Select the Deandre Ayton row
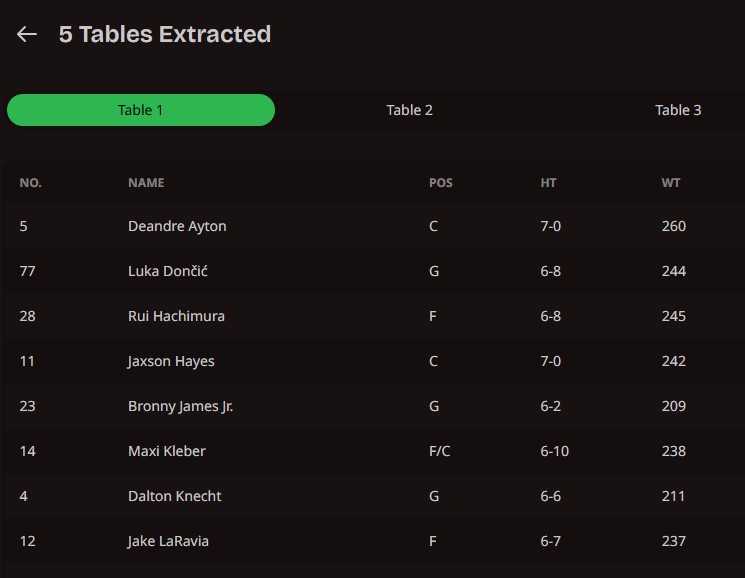Image resolution: width=745 pixels, height=578 pixels. click(177, 226)
